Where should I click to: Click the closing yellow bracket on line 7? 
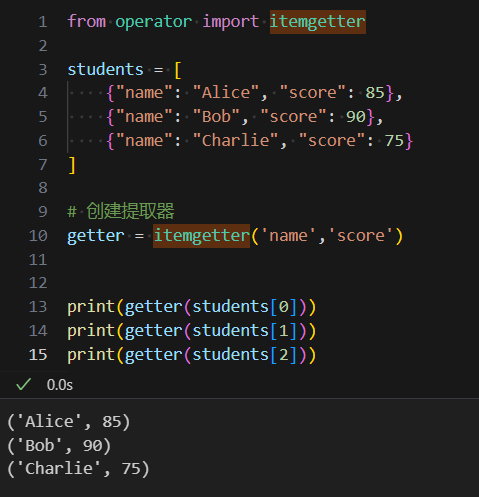coord(72,165)
